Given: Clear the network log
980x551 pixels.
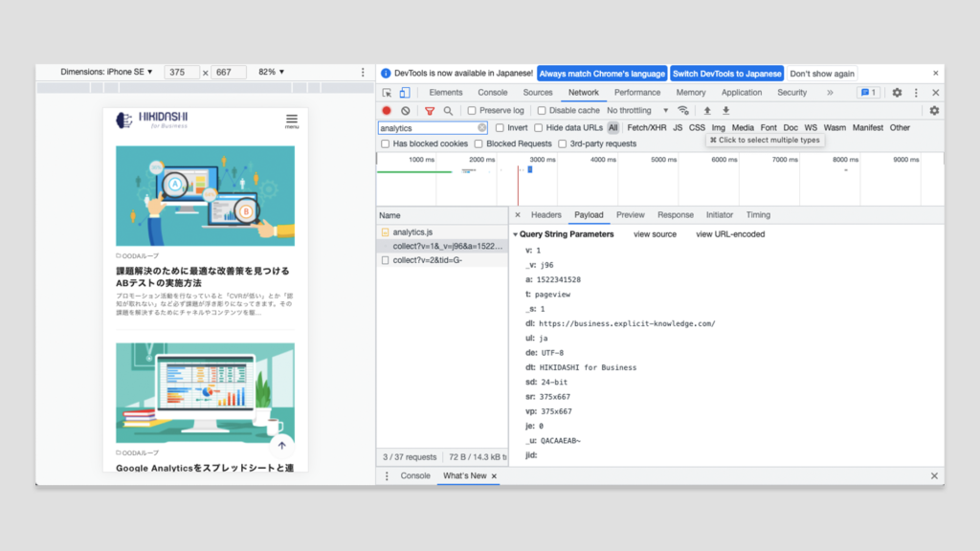Looking at the screenshot, I should (x=405, y=111).
